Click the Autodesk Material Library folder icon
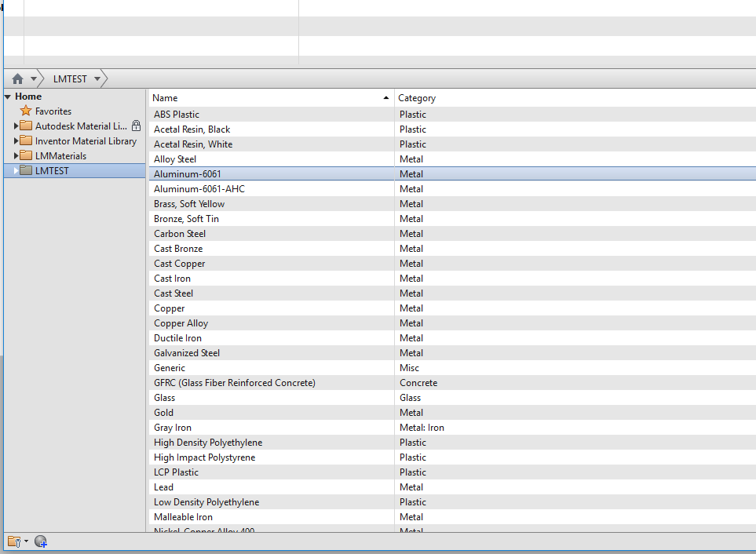This screenshot has width=756, height=554. [x=26, y=126]
